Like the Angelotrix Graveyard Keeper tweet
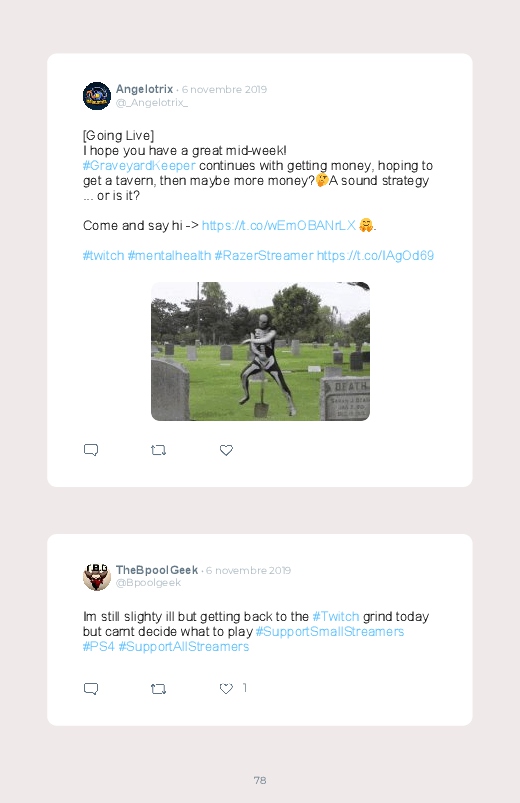 click(226, 450)
